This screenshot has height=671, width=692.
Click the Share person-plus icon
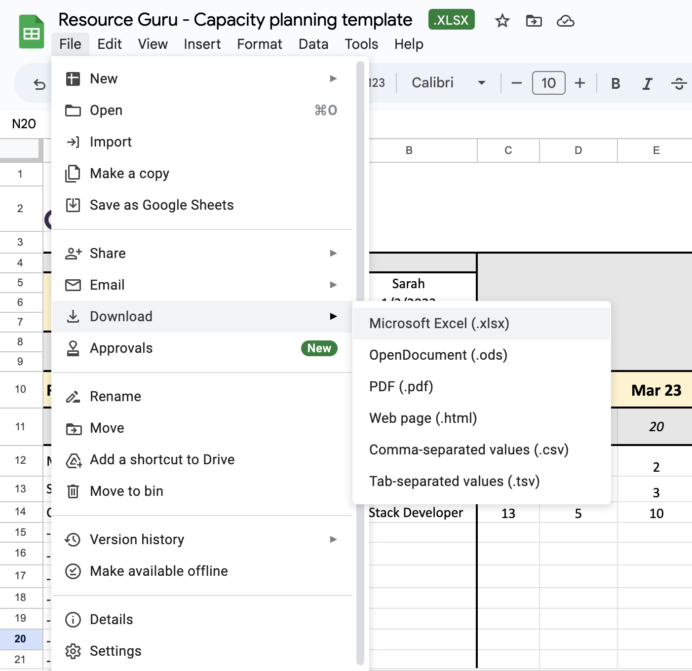tap(73, 253)
